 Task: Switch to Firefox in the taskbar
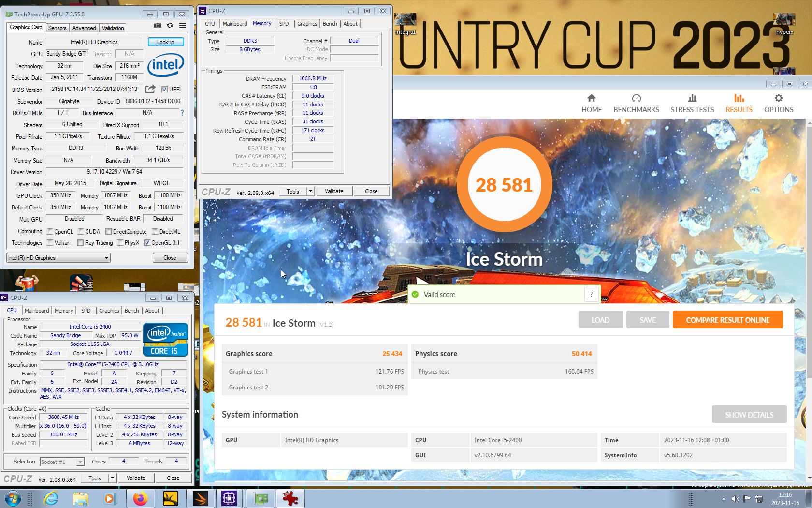click(140, 498)
